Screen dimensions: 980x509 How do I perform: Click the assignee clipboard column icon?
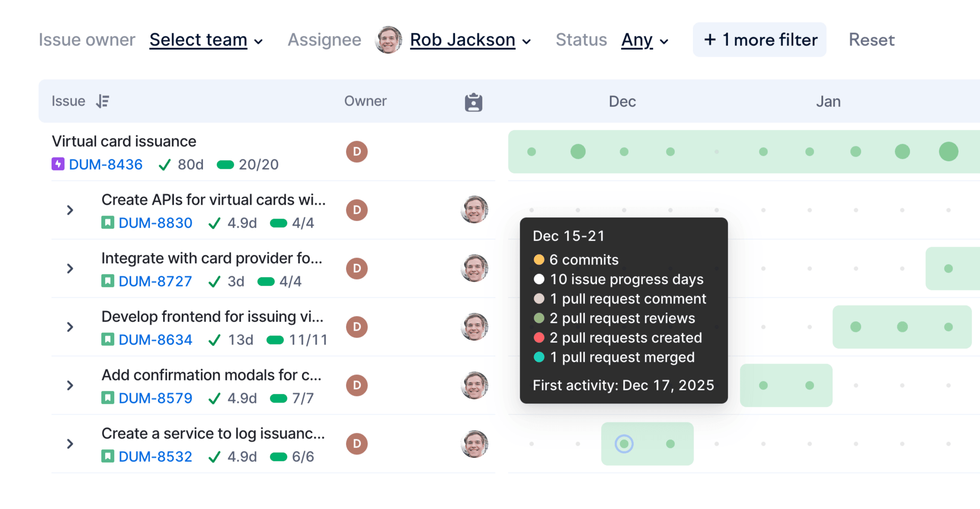(x=473, y=102)
